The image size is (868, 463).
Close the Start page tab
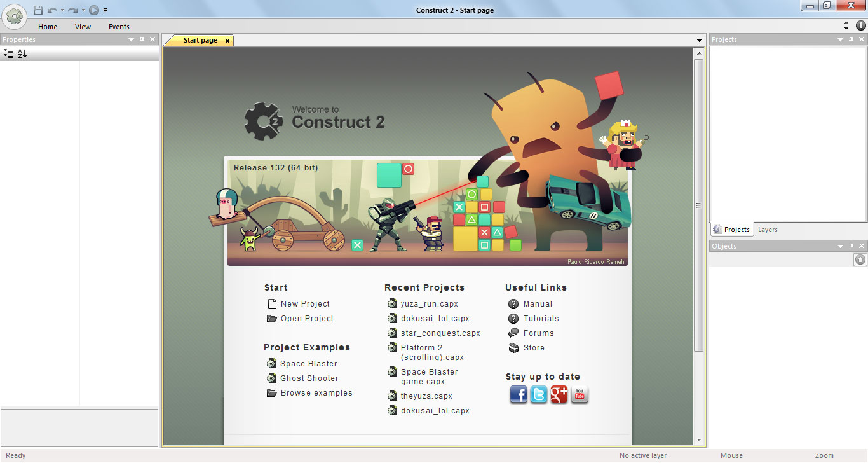[227, 41]
